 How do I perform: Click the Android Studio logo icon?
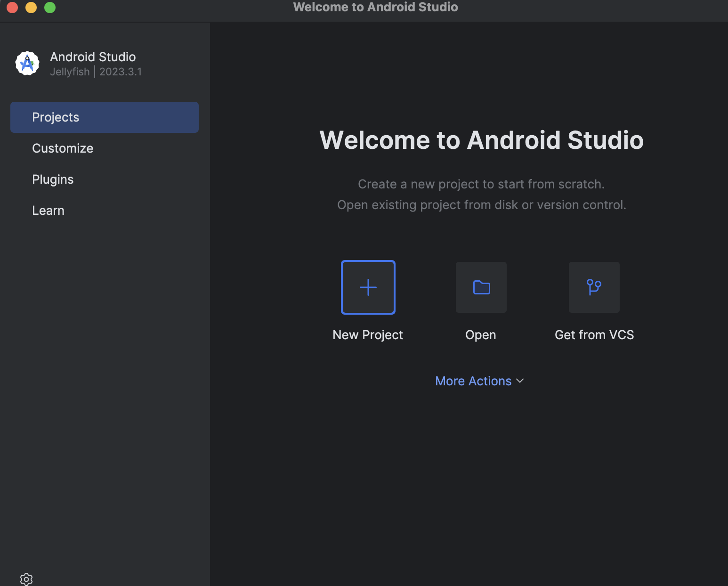coord(27,63)
